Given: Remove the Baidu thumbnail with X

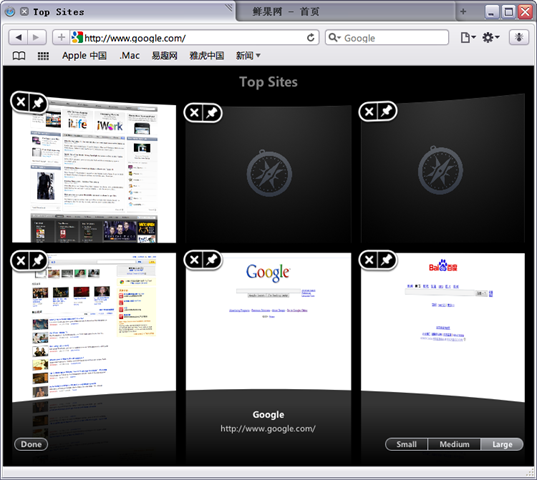Looking at the screenshot, I should coord(369,260).
